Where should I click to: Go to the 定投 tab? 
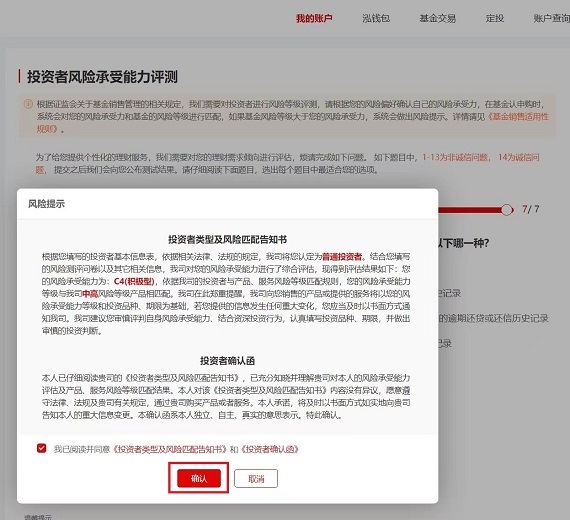[495, 18]
